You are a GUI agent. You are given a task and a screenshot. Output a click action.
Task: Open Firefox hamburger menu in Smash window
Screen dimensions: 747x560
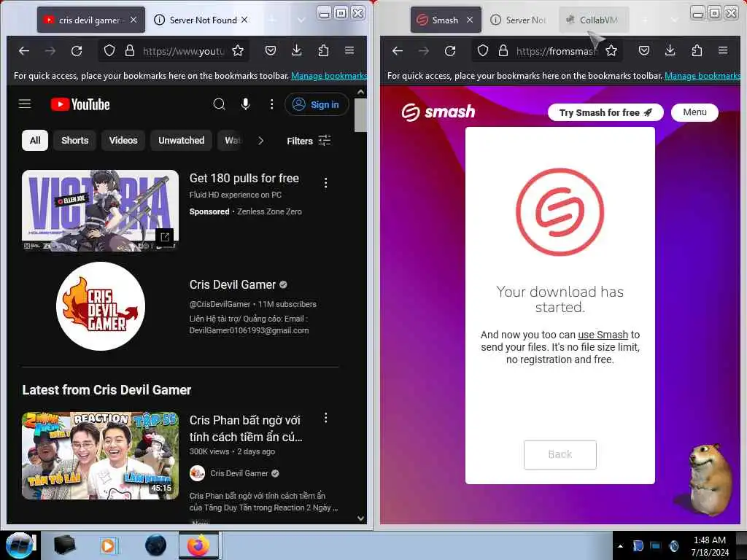[x=723, y=50]
